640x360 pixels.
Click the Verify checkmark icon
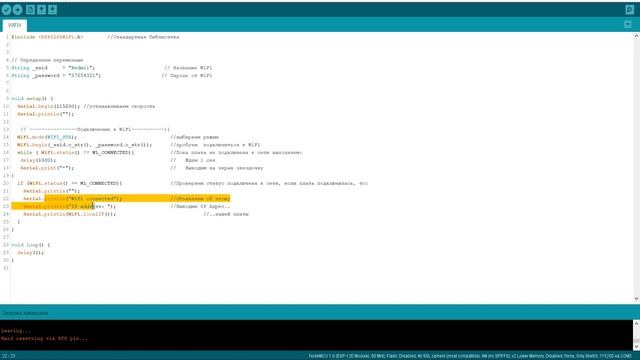[x=7, y=9]
